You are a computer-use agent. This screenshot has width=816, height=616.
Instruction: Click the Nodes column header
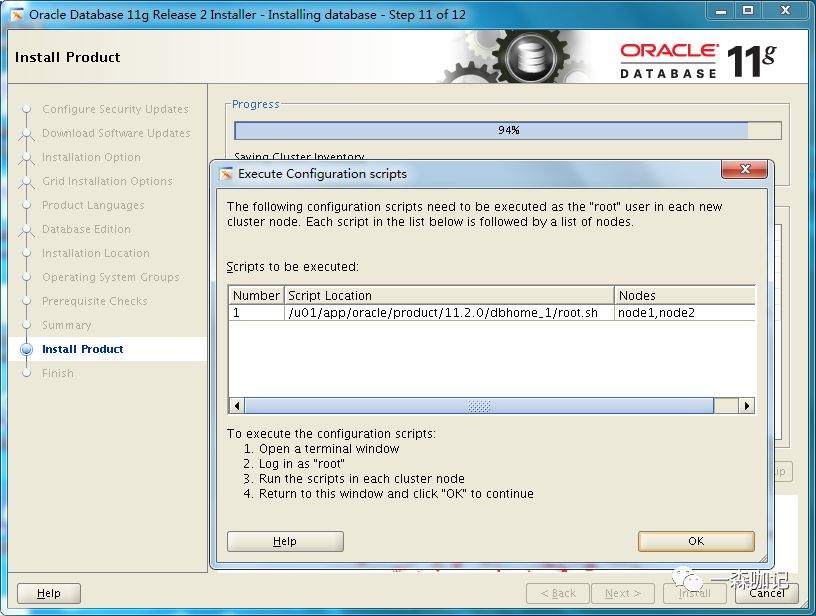(684, 296)
